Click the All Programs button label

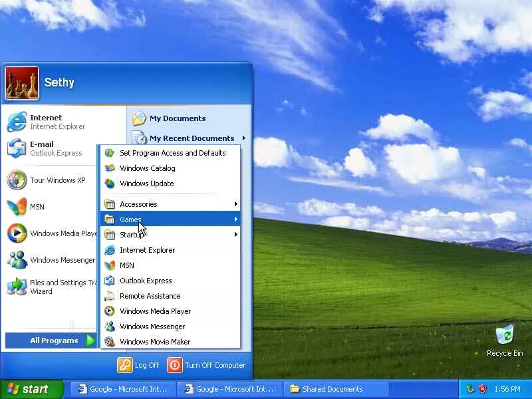coord(54,340)
